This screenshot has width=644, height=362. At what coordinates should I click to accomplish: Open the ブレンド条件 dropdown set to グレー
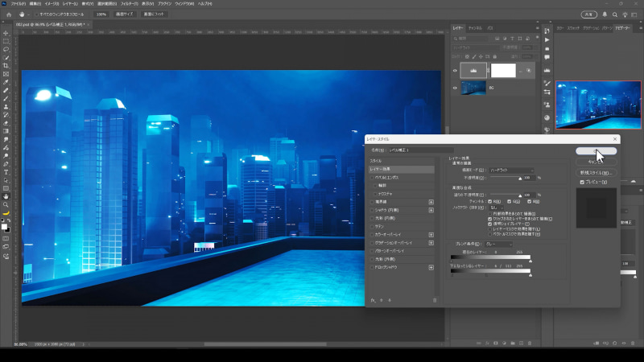tap(497, 244)
